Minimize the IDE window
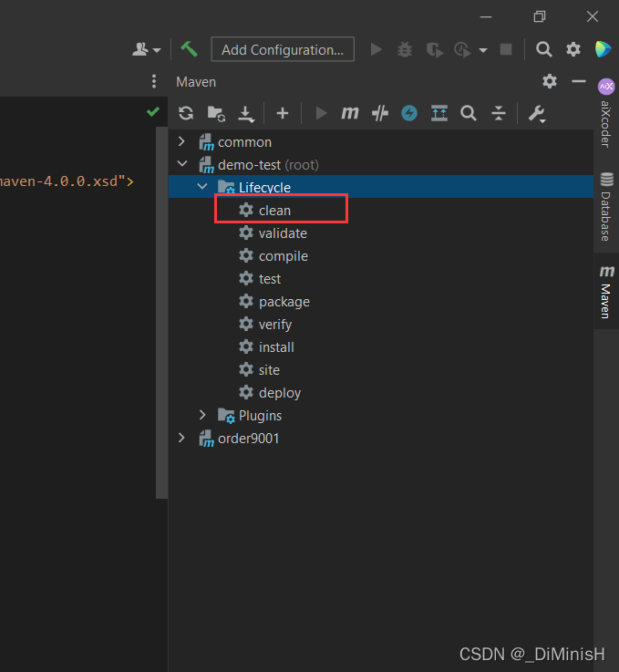 tap(485, 16)
